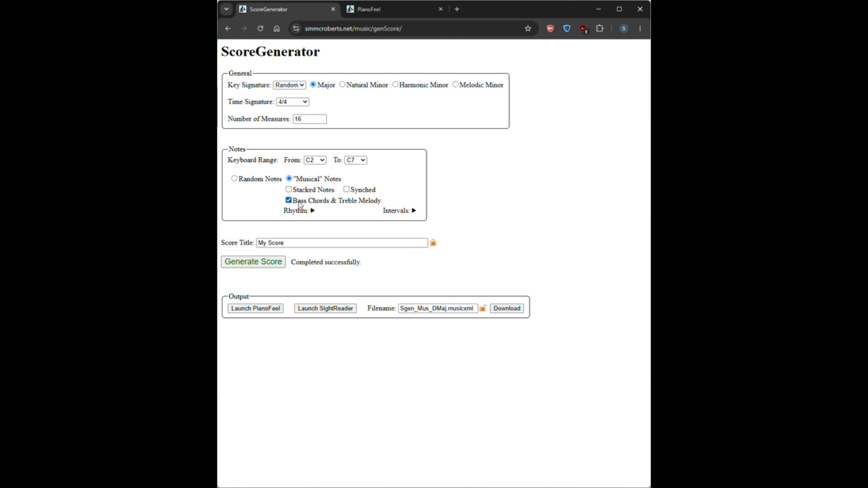Click Launch SightReader button
Image resolution: width=868 pixels, height=488 pixels.
coord(325,308)
